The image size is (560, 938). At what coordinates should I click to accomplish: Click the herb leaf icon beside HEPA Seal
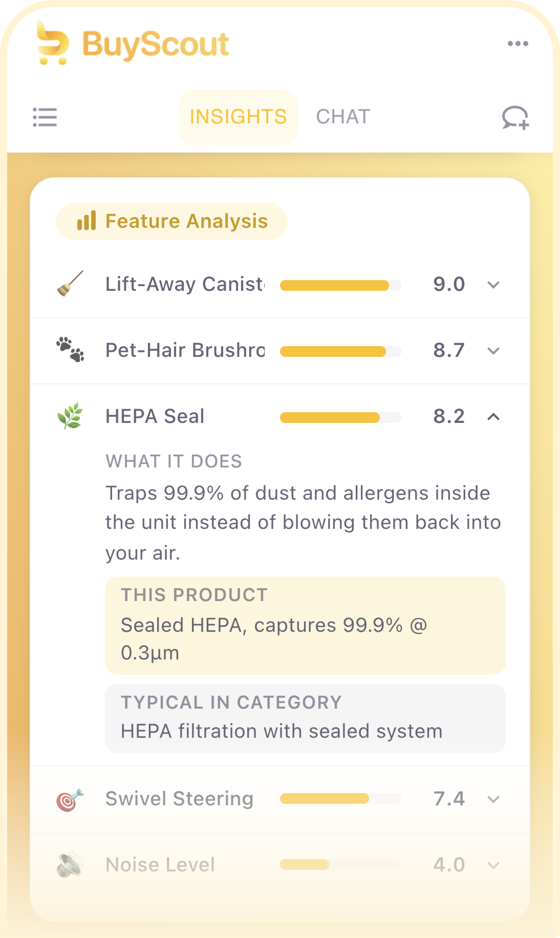click(x=70, y=416)
